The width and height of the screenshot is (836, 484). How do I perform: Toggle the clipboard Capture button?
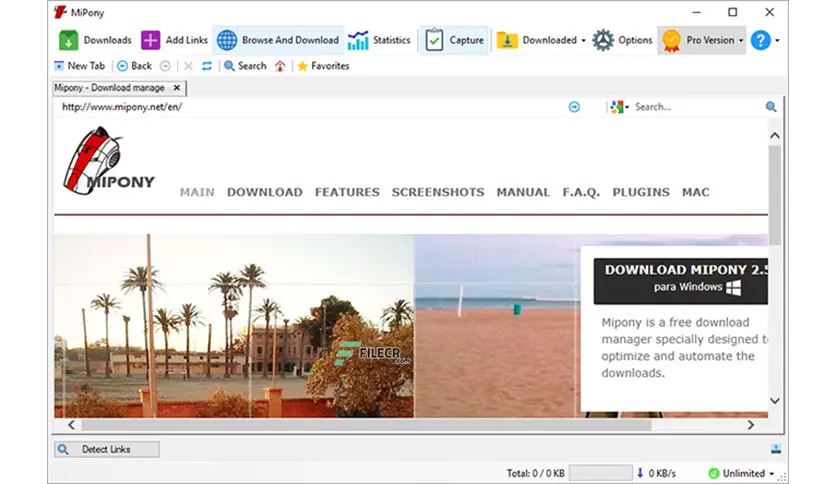[x=454, y=40]
